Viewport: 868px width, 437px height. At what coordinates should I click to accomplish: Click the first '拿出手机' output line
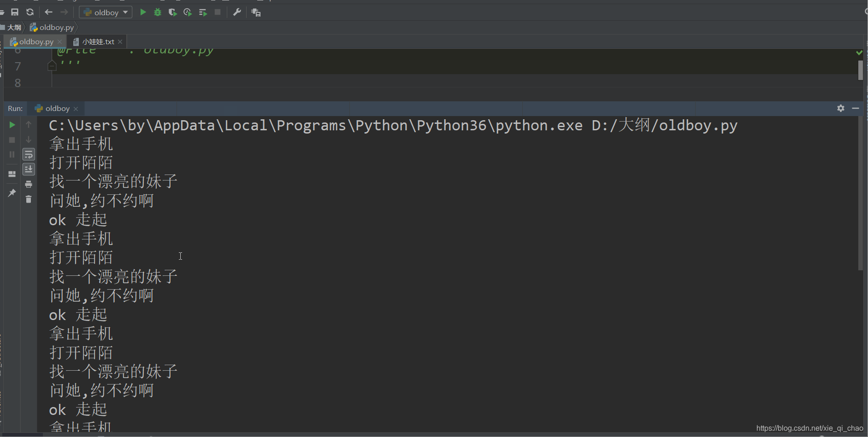click(x=81, y=144)
